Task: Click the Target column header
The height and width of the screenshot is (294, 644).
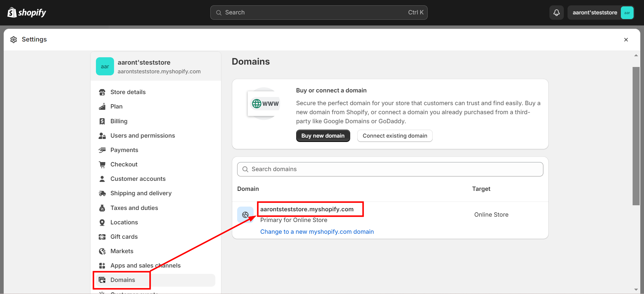Action: click(x=481, y=189)
